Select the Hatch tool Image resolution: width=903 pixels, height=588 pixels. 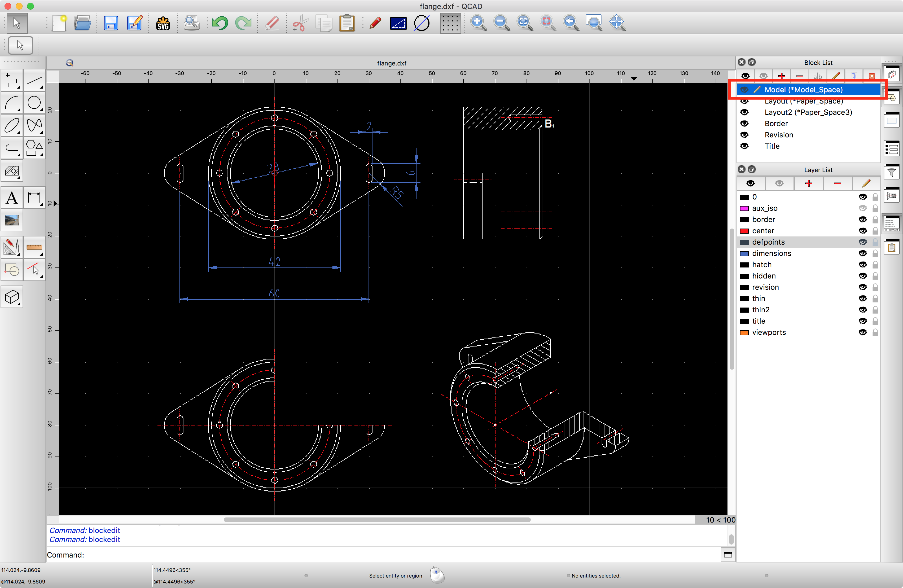12,171
